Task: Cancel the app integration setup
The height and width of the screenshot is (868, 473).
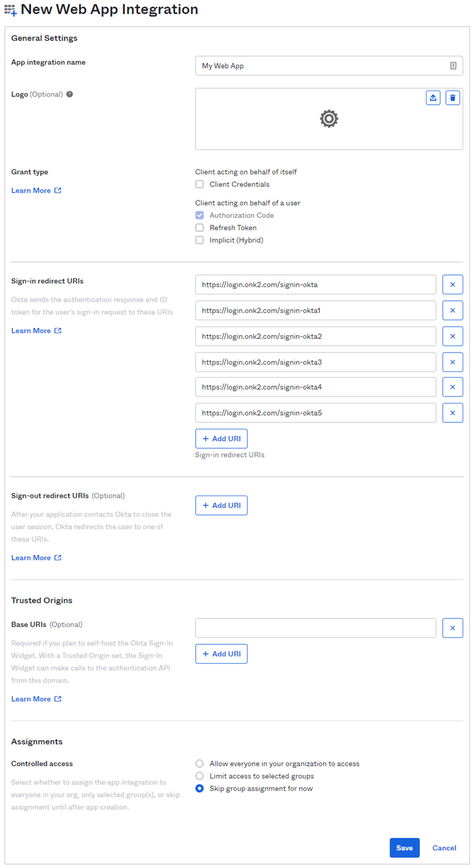Action: (x=444, y=848)
